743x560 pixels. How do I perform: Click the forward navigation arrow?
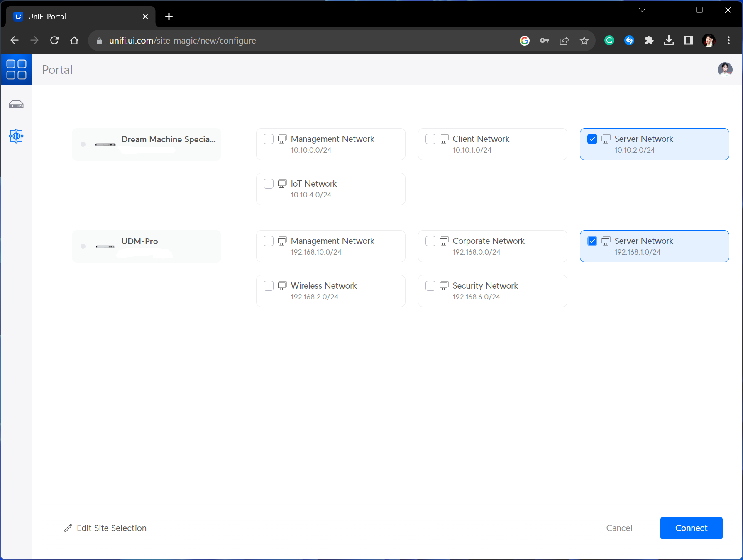(x=34, y=40)
